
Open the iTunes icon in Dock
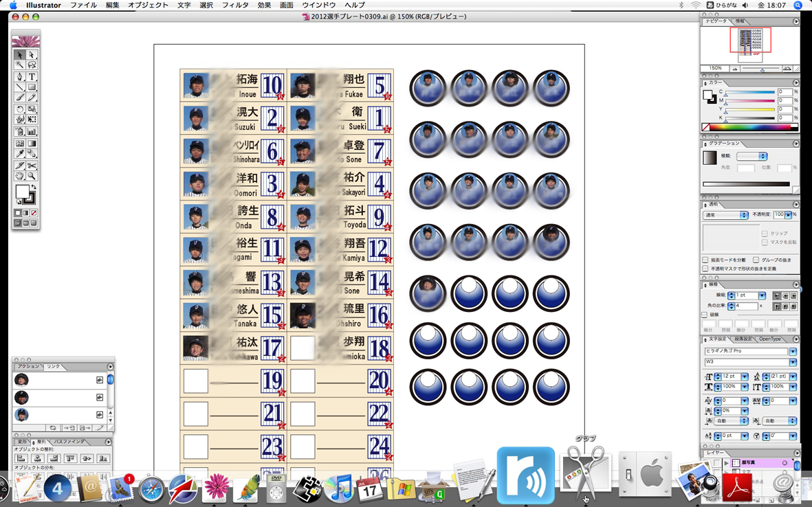(x=339, y=488)
